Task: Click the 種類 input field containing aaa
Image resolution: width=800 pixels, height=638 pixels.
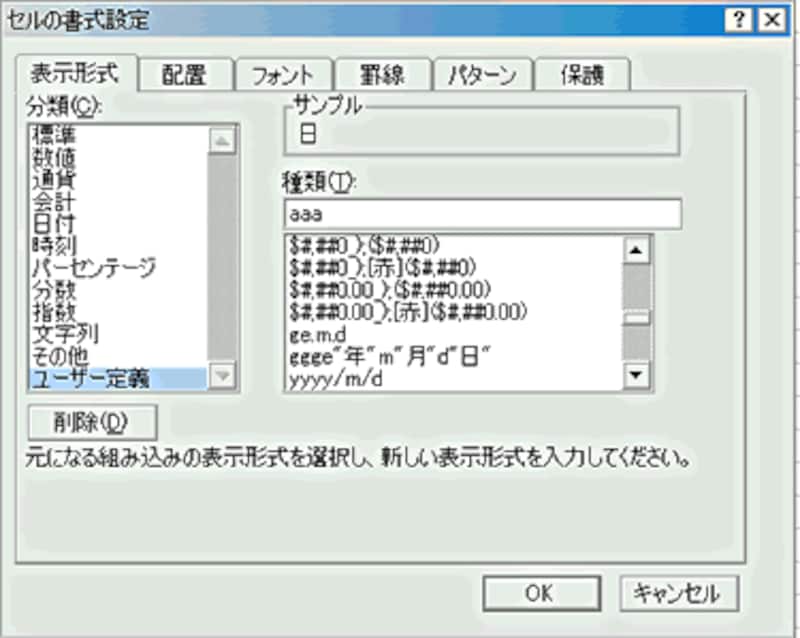Action: 483,213
